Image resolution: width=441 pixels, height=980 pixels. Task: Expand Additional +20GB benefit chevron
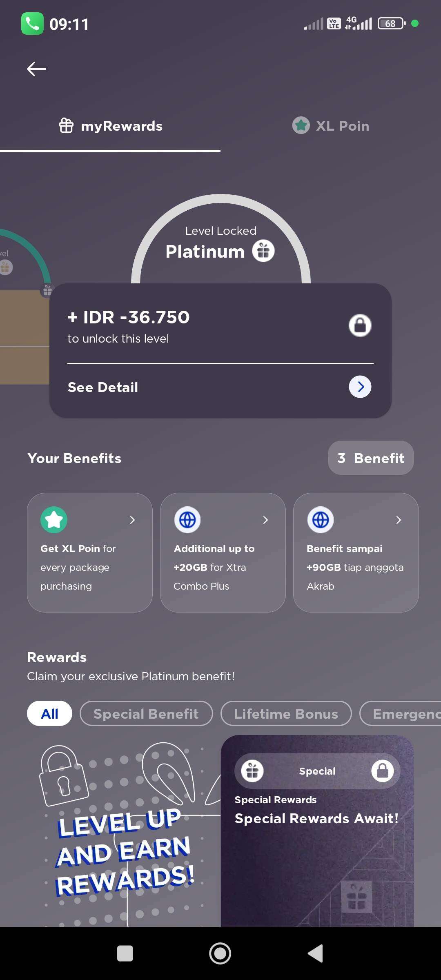point(265,520)
